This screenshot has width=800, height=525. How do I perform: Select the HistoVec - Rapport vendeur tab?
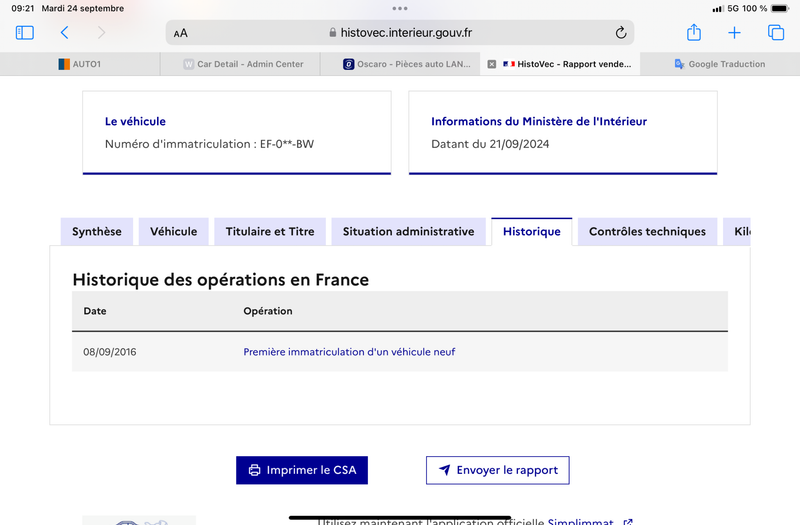(560, 64)
